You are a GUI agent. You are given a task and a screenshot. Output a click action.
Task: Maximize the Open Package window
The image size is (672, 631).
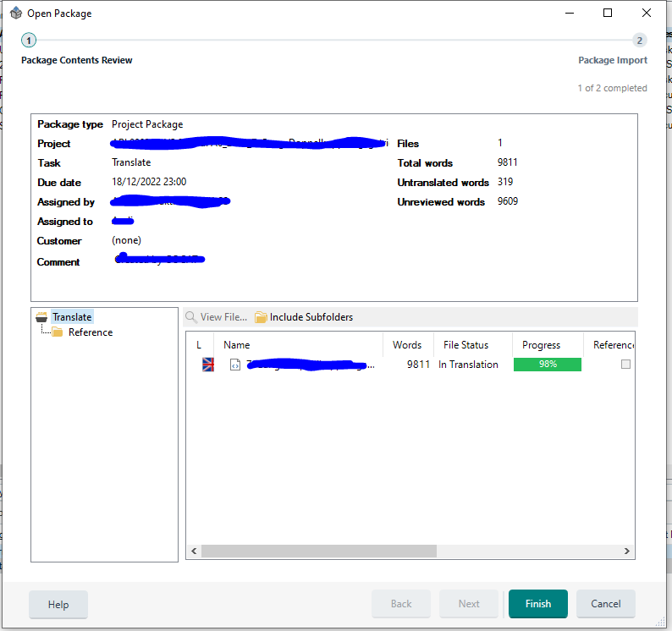click(x=608, y=14)
